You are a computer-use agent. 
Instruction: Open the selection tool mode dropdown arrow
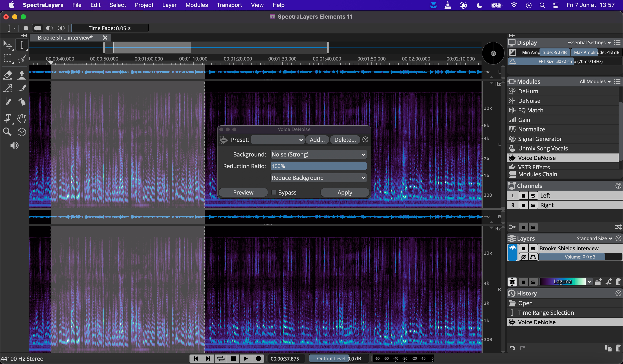click(x=14, y=28)
